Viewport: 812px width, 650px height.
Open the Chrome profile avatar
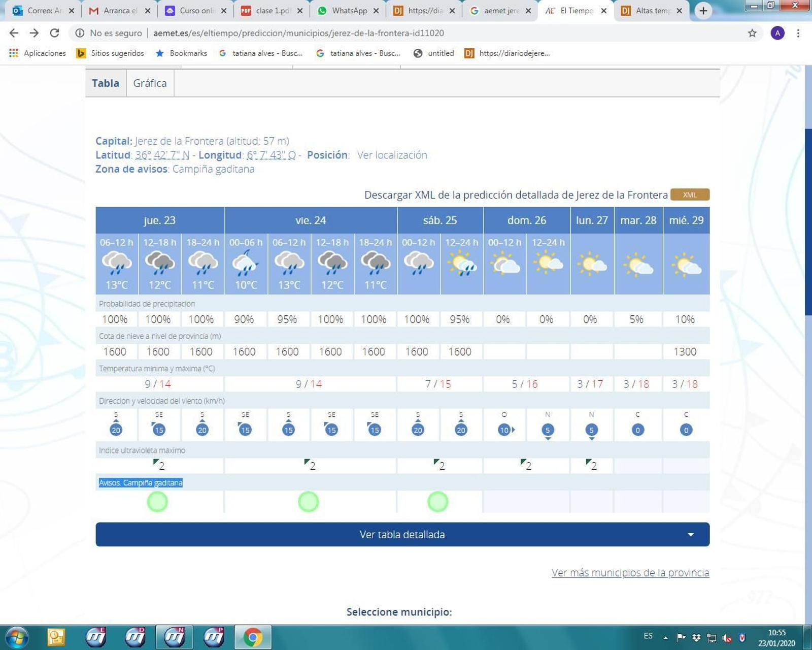777,33
